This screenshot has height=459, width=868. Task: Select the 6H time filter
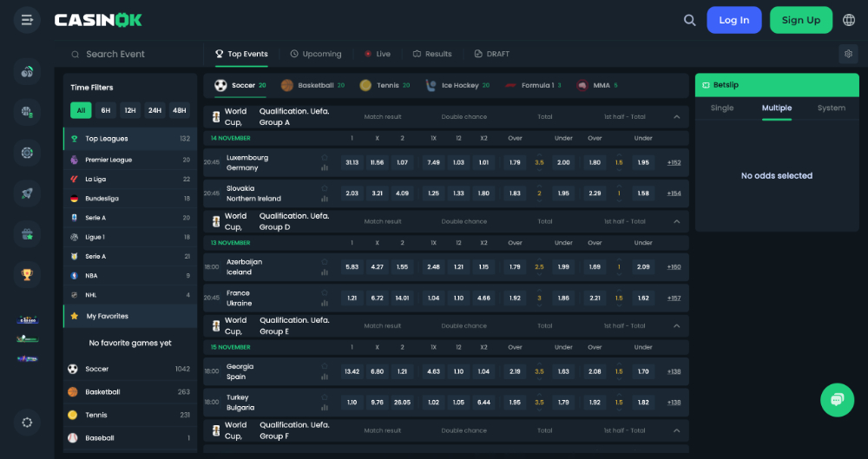pos(105,110)
